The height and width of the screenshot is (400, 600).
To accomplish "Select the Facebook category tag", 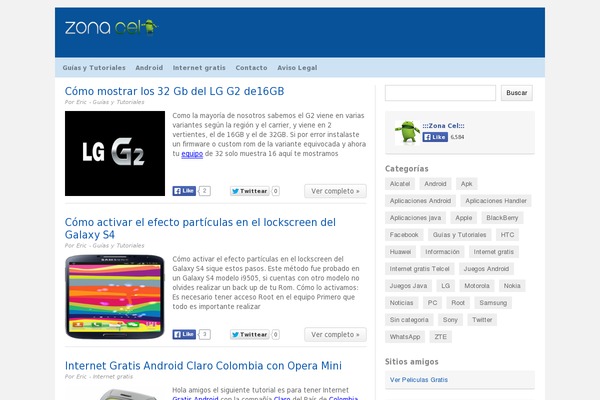I will [404, 235].
